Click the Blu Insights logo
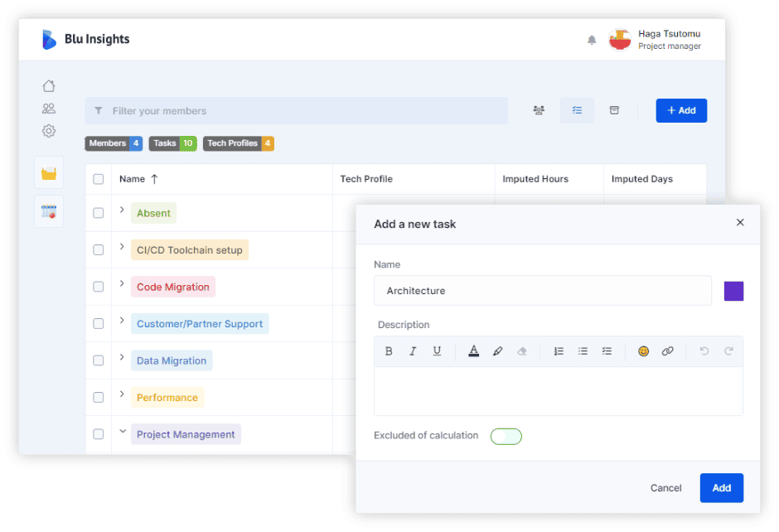The width and height of the screenshot is (779, 532). [x=85, y=39]
